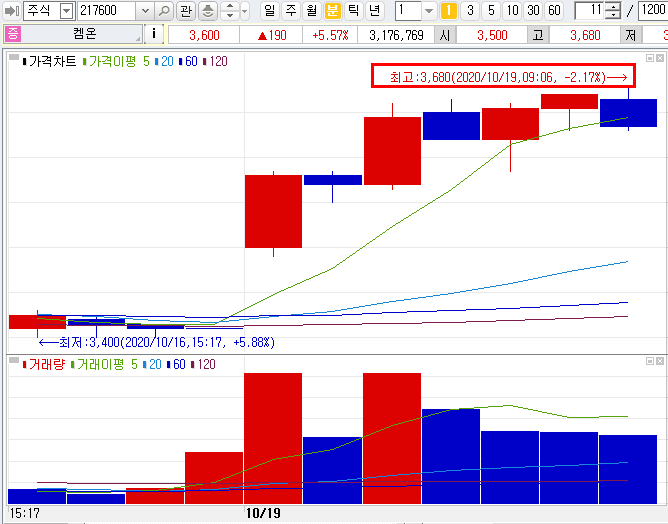
Task: Click the 15:17 time label on axis
Action: pyautogui.click(x=24, y=513)
